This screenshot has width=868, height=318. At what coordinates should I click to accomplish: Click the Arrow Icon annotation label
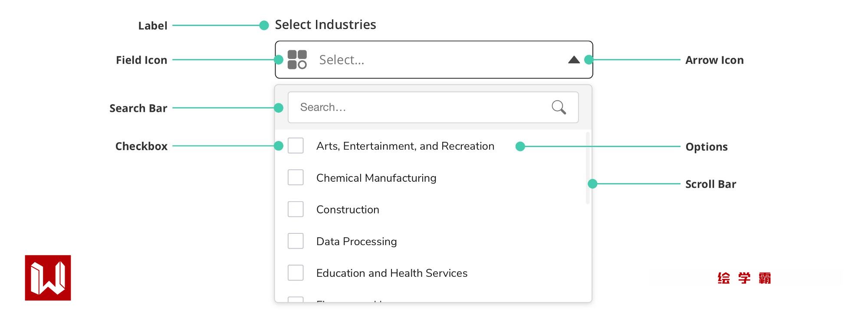714,60
